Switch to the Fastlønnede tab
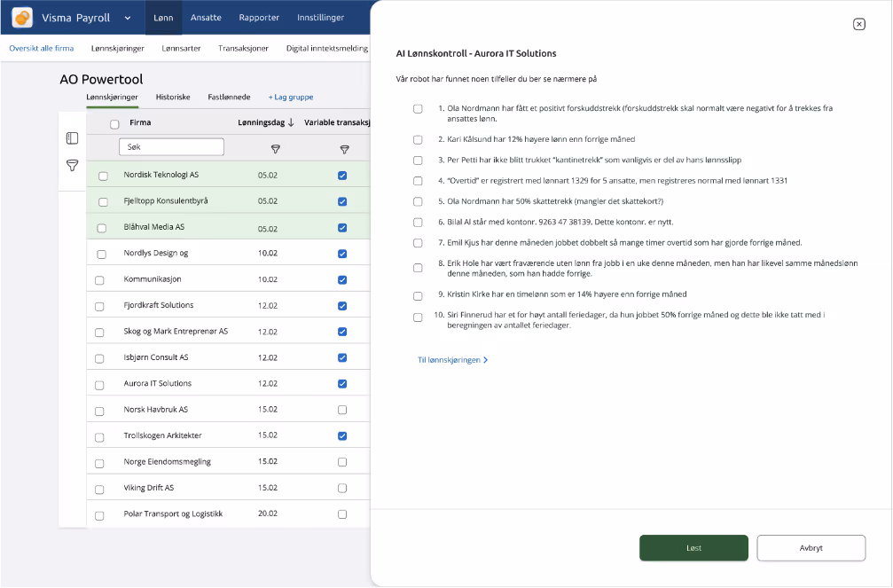 pos(229,97)
